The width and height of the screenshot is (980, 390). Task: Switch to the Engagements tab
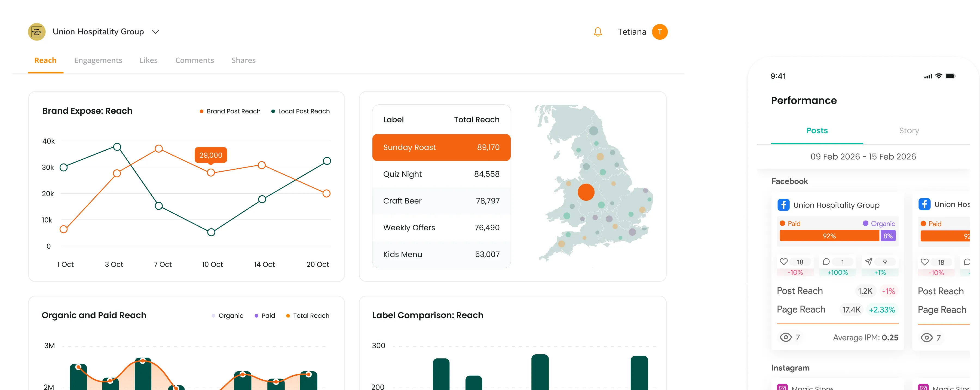[x=98, y=60]
